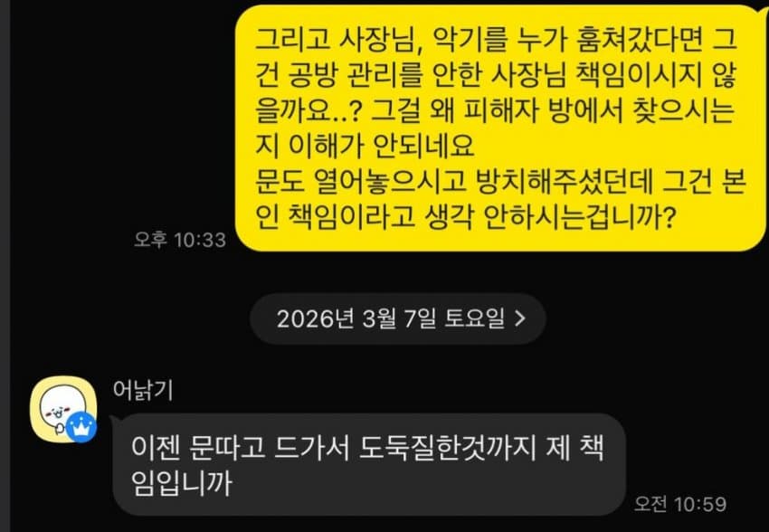Click the 임입니까 line in gray bubble
This screenshot has height=532, width=769.
(182, 483)
